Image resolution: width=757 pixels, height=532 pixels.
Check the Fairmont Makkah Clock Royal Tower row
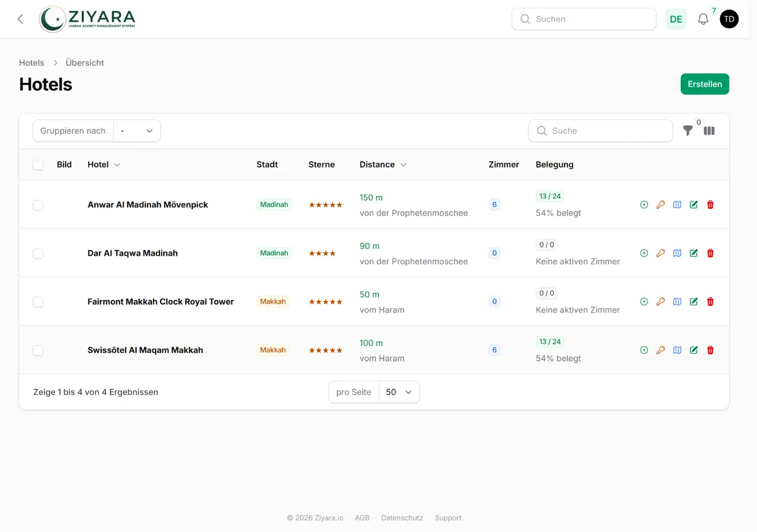38,302
